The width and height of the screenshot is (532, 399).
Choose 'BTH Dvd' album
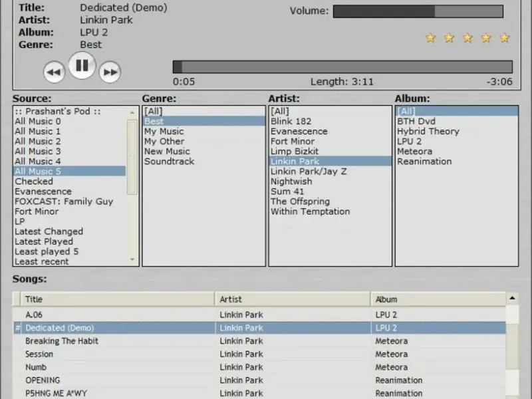coord(457,121)
